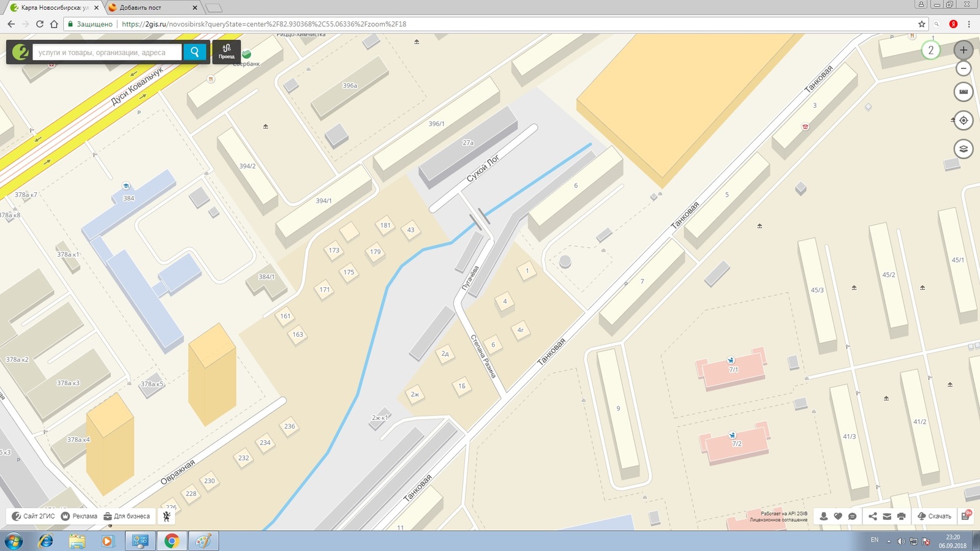980x551 pixels.
Task: Select house 181 on the map
Action: point(385,225)
